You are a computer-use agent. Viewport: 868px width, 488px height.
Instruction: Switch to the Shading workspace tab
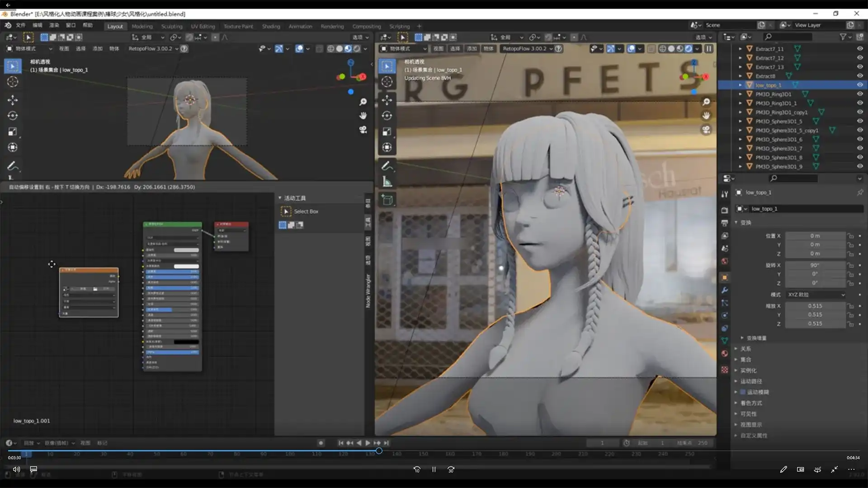tap(271, 26)
